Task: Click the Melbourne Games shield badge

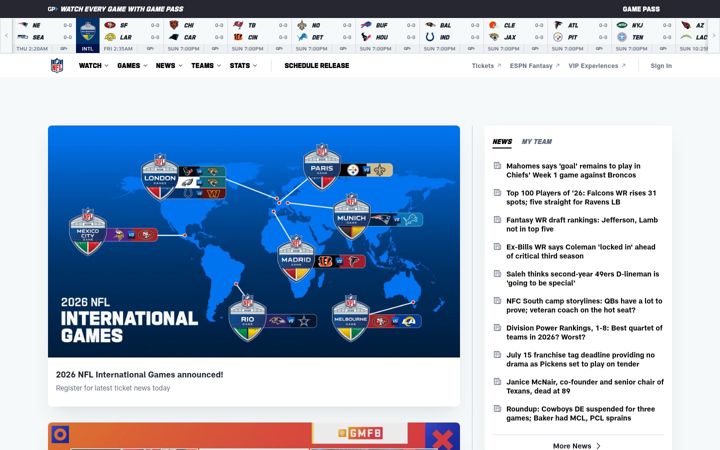Action: tap(351, 318)
